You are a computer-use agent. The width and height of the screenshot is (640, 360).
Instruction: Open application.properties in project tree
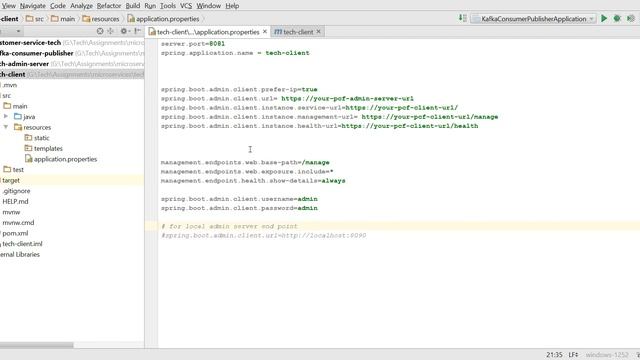pyautogui.click(x=61, y=159)
